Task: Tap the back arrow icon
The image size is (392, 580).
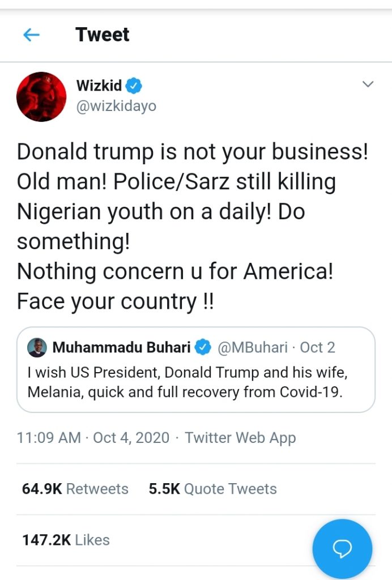Action: click(x=31, y=35)
